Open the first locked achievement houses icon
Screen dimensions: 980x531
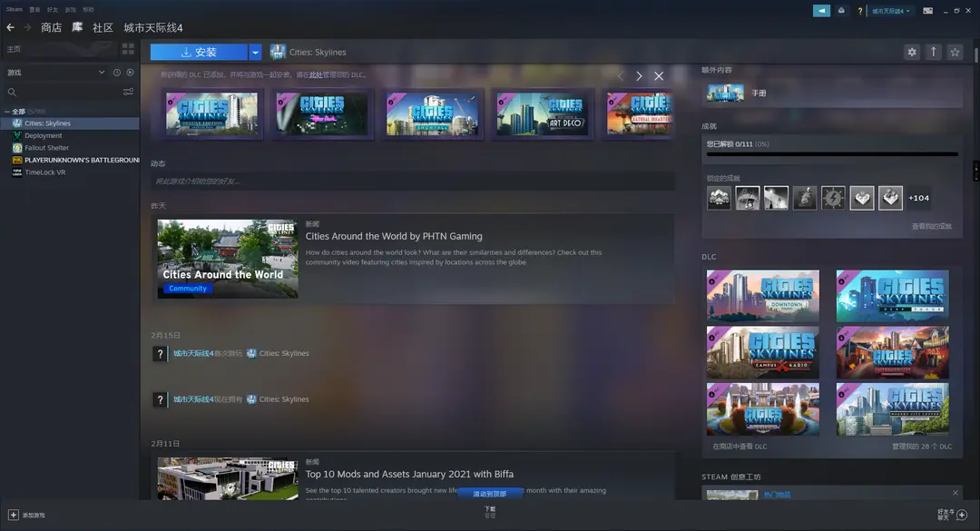(x=719, y=198)
